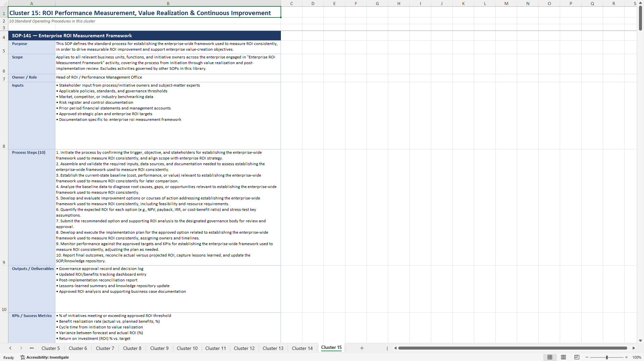This screenshot has height=361, width=644.
Task: Open the Cluster 7 sheet tab
Action: 105,348
